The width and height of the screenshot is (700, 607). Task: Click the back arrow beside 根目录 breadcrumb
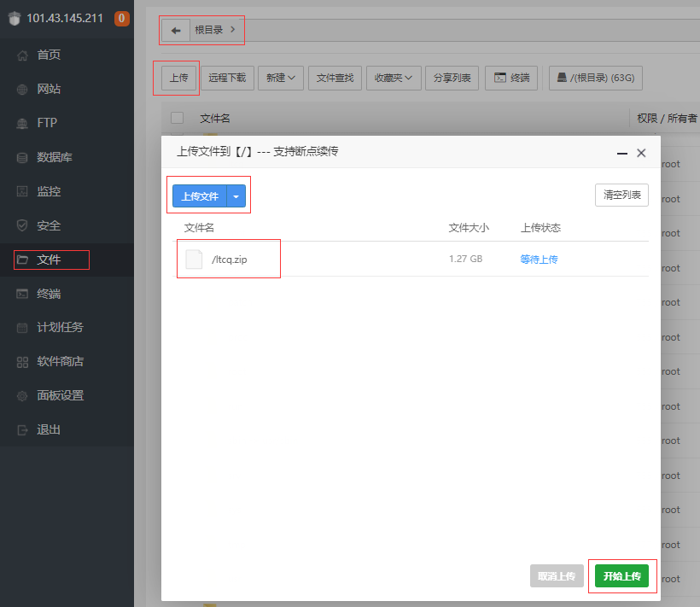click(176, 29)
